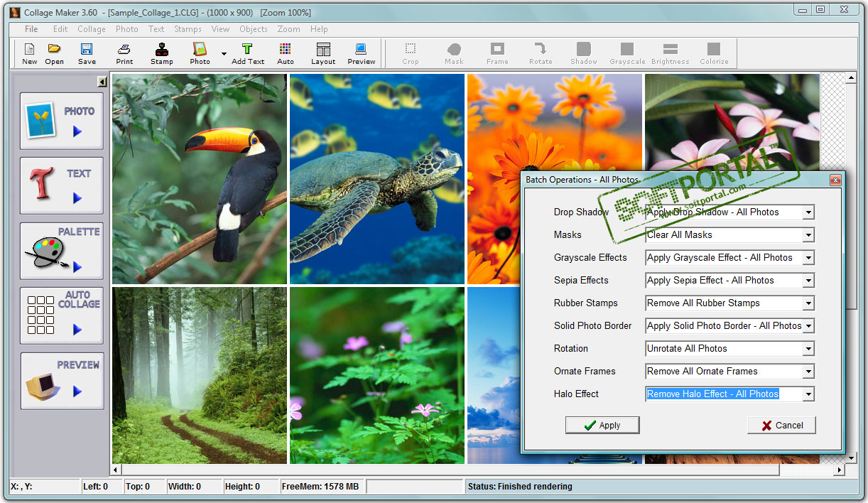Image resolution: width=868 pixels, height=503 pixels.
Task: Click the Colorize tool icon
Action: [x=714, y=53]
